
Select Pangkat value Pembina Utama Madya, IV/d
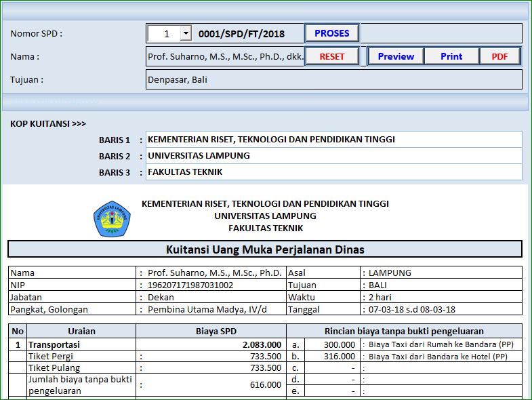207,310
